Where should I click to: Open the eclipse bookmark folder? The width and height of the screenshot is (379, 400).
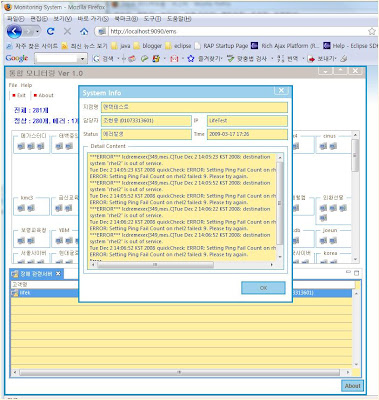point(178,46)
